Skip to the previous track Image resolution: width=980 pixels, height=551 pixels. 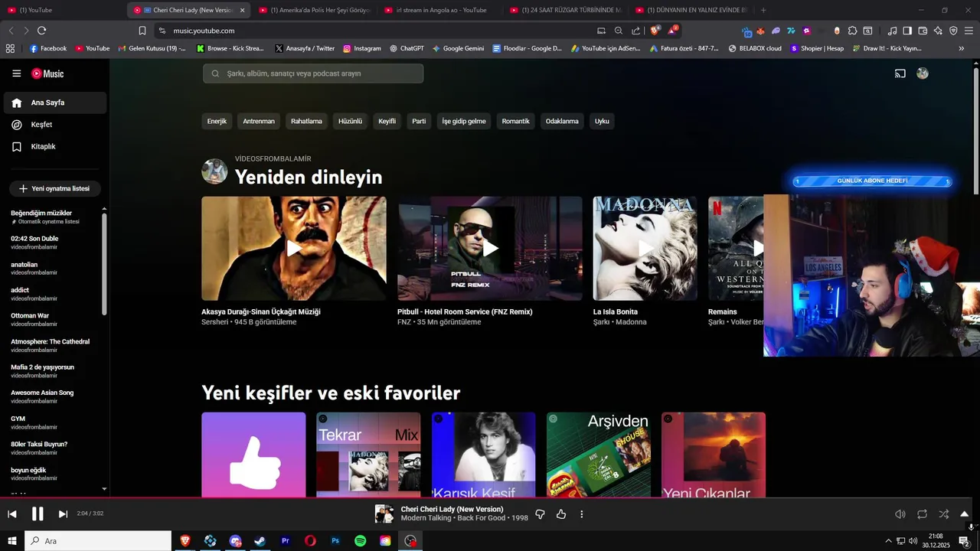coord(12,514)
